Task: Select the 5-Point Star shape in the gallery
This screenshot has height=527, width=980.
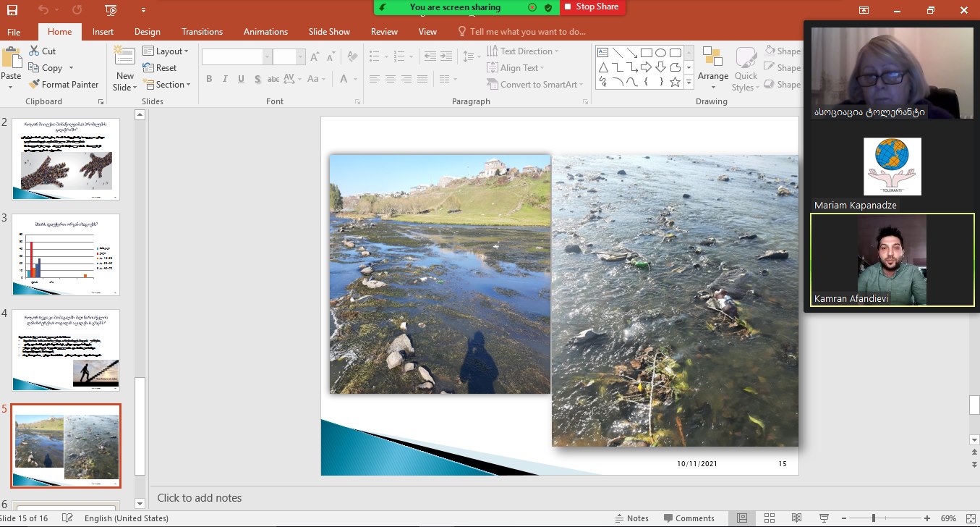Action: pyautogui.click(x=676, y=82)
